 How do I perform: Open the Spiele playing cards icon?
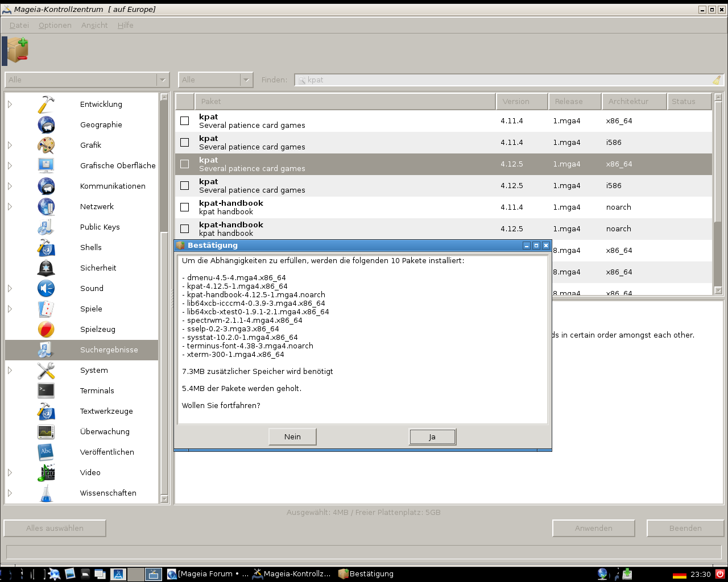point(46,309)
